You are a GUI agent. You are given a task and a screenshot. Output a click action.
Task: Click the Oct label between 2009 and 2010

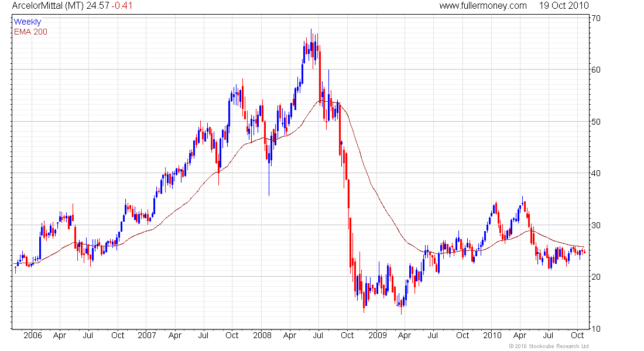click(463, 335)
